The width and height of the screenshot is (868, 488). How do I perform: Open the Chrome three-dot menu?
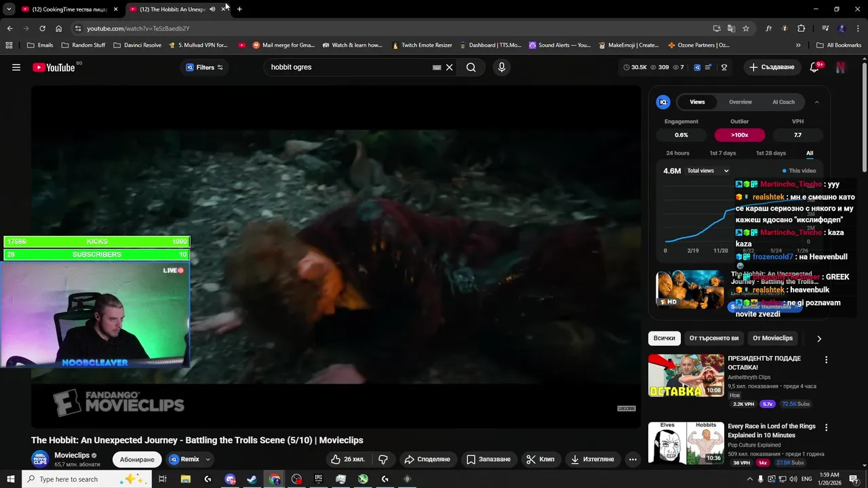tap(857, 28)
